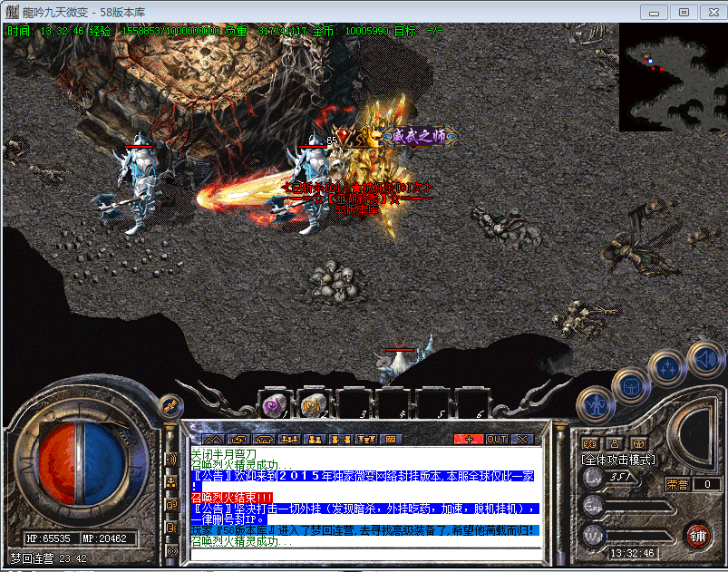Screen dimensions: 728x572
Task: Click the clock display 13:32:46 in bottom panel
Action: tap(632, 554)
